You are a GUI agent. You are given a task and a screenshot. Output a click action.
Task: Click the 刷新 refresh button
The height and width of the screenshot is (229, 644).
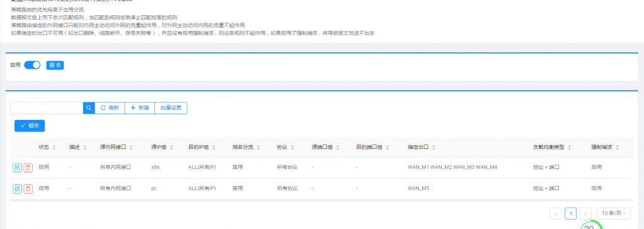(x=110, y=108)
